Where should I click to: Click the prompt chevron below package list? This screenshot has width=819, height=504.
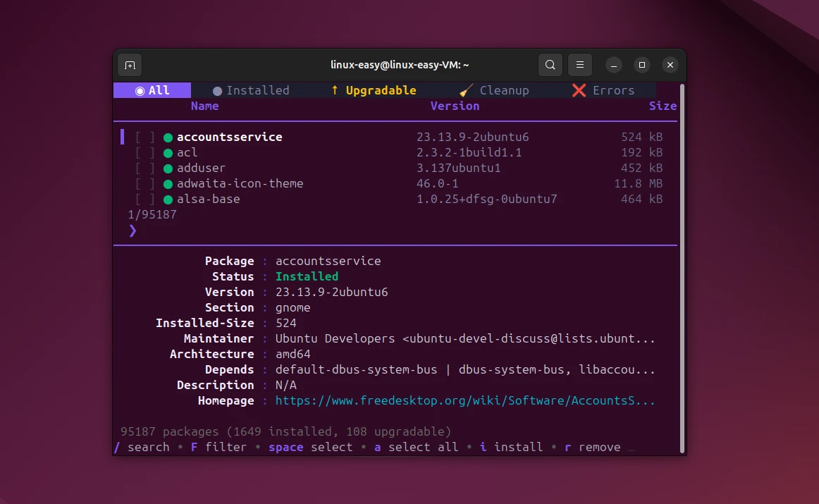(133, 231)
